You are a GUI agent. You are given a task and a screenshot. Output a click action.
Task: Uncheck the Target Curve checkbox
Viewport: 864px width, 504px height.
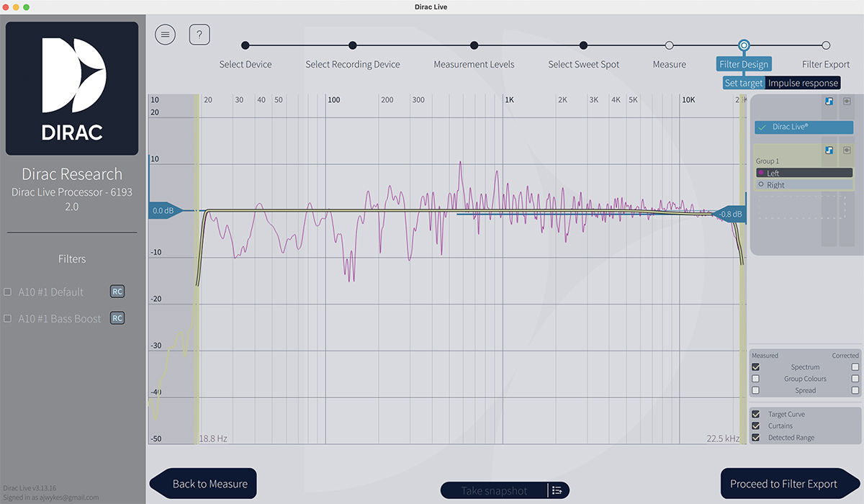tap(755, 415)
